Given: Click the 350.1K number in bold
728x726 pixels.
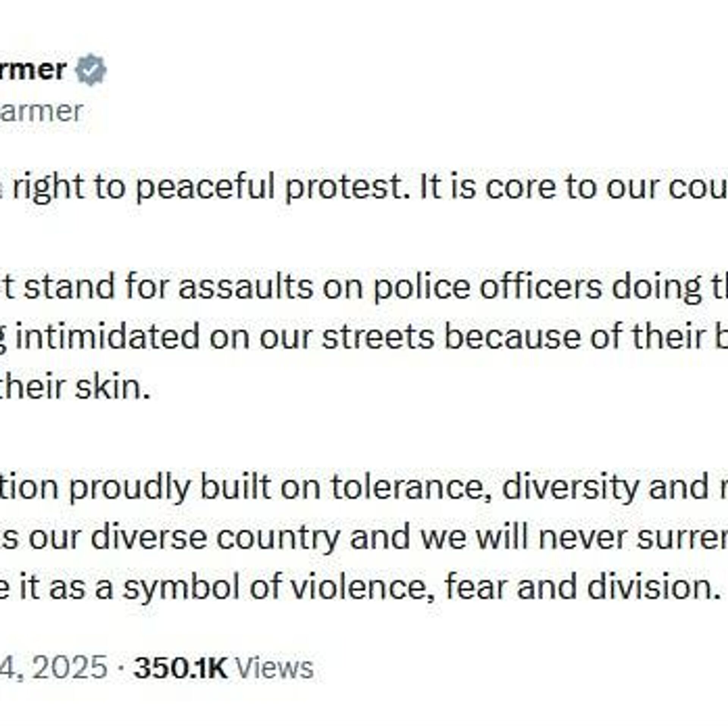Looking at the screenshot, I should (180, 668).
